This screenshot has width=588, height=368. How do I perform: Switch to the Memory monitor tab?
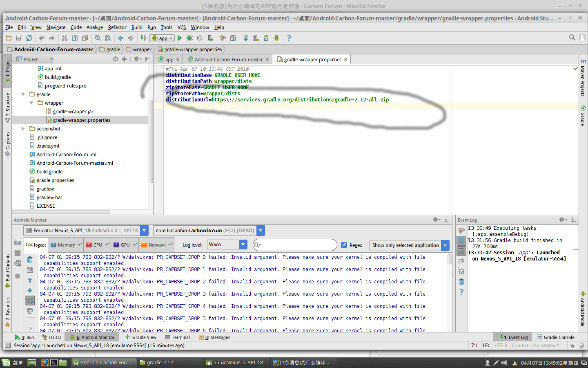click(66, 245)
